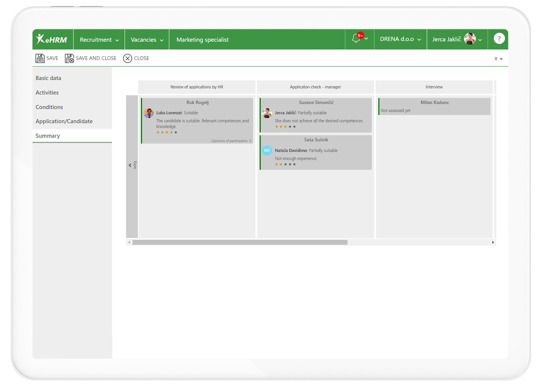This screenshot has height=392, width=541.
Task: Open the Activities section
Action: (47, 92)
